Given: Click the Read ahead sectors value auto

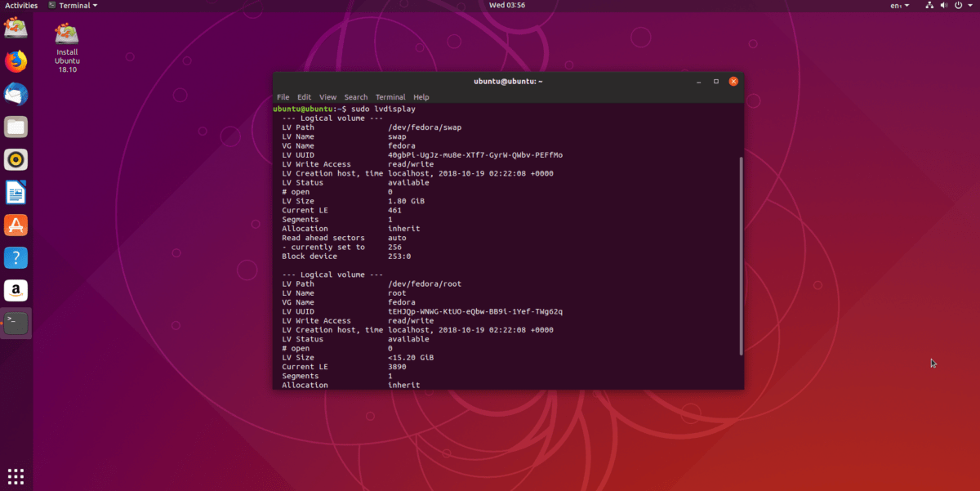Looking at the screenshot, I should coord(398,238).
